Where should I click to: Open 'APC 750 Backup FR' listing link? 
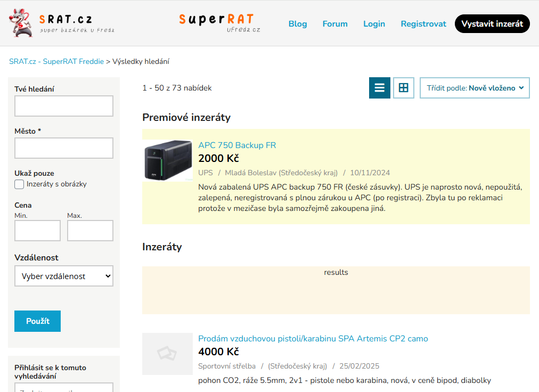point(237,145)
